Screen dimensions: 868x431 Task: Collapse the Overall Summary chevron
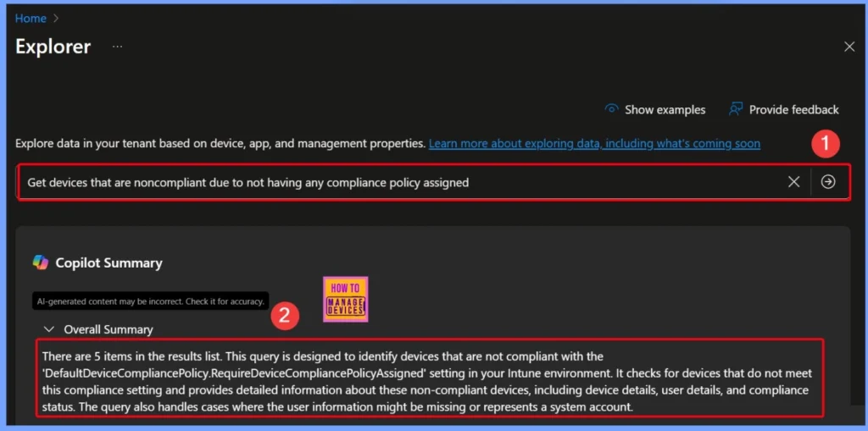tap(49, 329)
